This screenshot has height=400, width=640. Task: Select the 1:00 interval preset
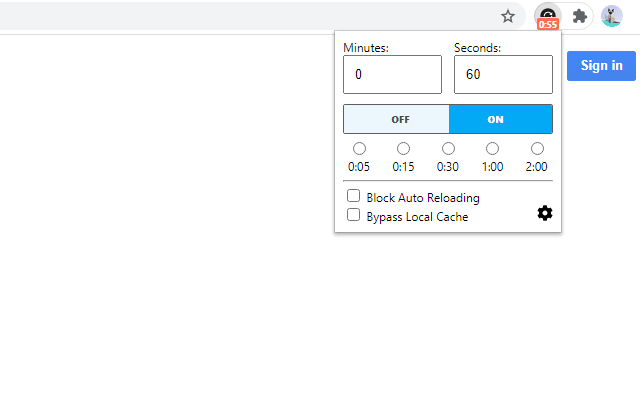click(x=493, y=149)
